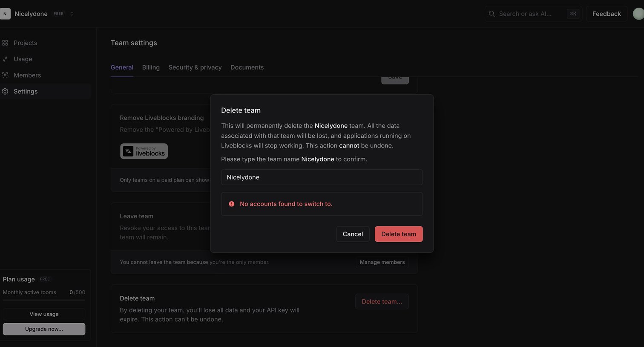
Task: Click the Feedback button
Action: (607, 14)
